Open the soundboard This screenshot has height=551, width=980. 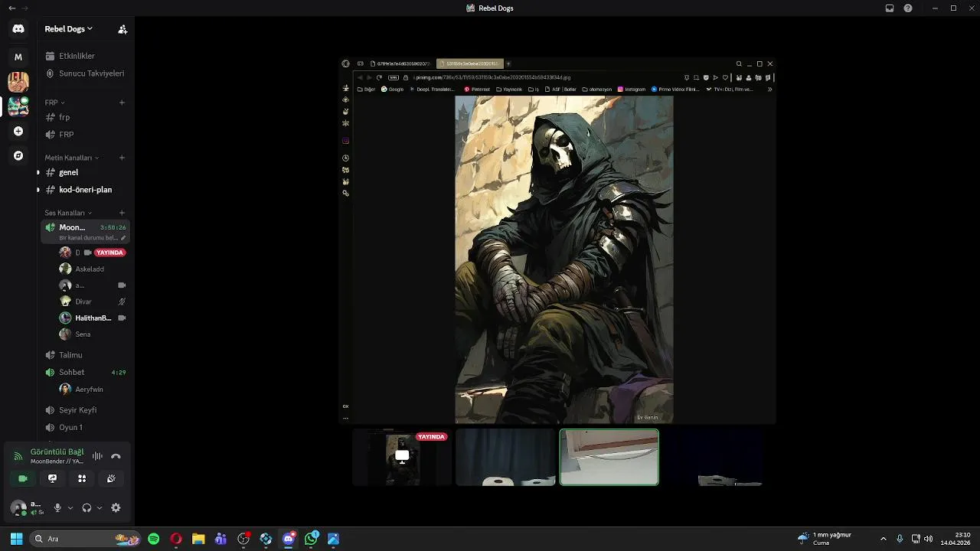(x=111, y=478)
